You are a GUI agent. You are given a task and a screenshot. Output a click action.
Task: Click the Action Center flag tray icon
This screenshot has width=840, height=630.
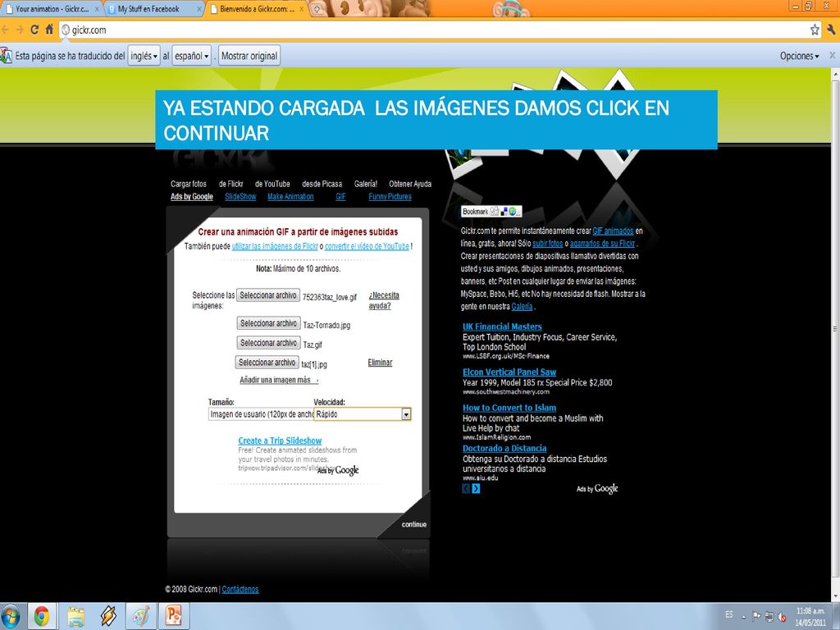point(756,616)
